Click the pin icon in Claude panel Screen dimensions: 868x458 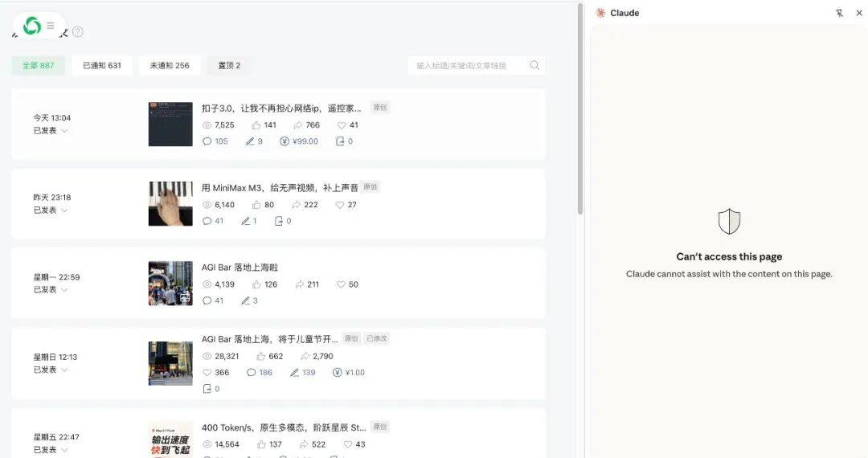pyautogui.click(x=839, y=13)
